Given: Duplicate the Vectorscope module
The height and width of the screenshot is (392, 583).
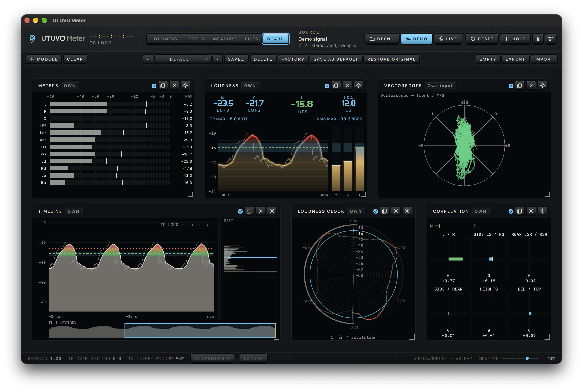Looking at the screenshot, I should point(520,86).
